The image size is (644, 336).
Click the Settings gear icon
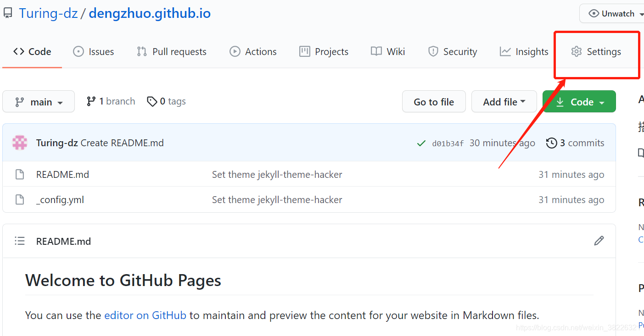577,52
